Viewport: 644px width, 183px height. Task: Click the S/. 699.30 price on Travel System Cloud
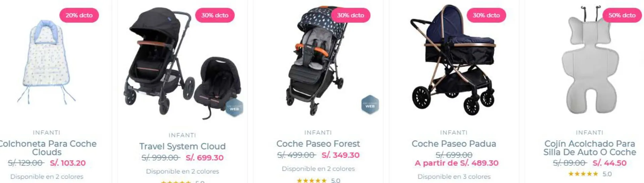(x=204, y=158)
